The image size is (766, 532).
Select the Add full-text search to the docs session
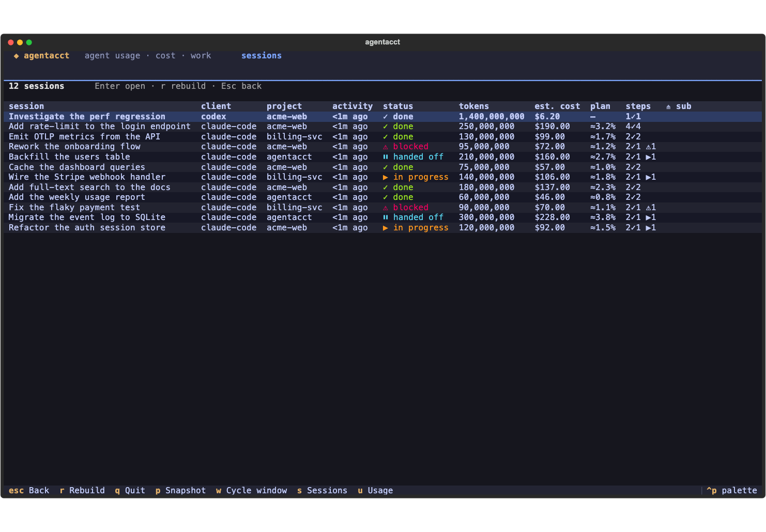click(382, 187)
